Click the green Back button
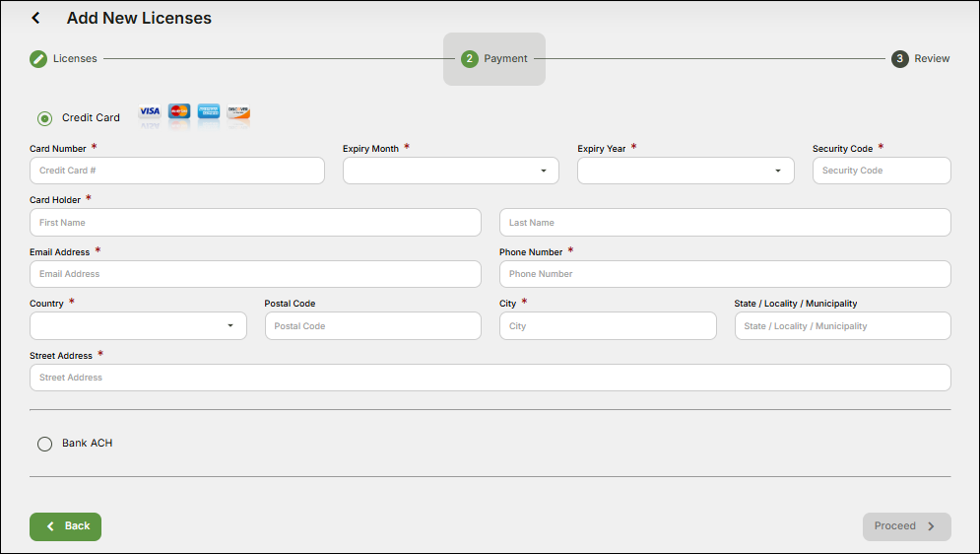The height and width of the screenshot is (554, 980). pos(65,526)
